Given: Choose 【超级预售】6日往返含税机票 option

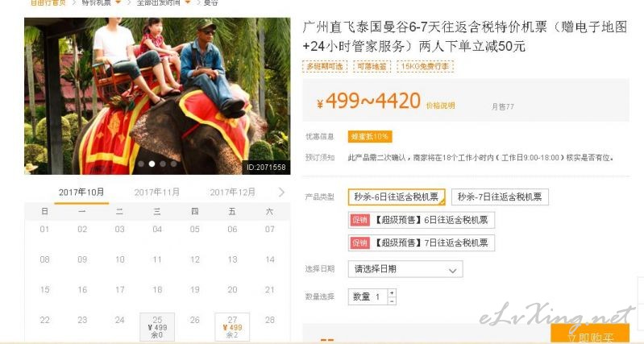Looking at the screenshot, I should tap(422, 220).
